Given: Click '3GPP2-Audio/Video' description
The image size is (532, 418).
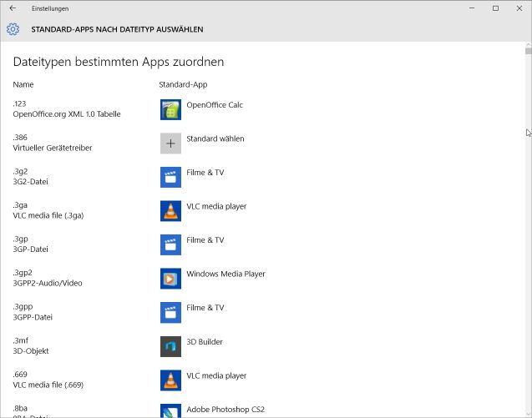Looking at the screenshot, I should (x=48, y=283).
